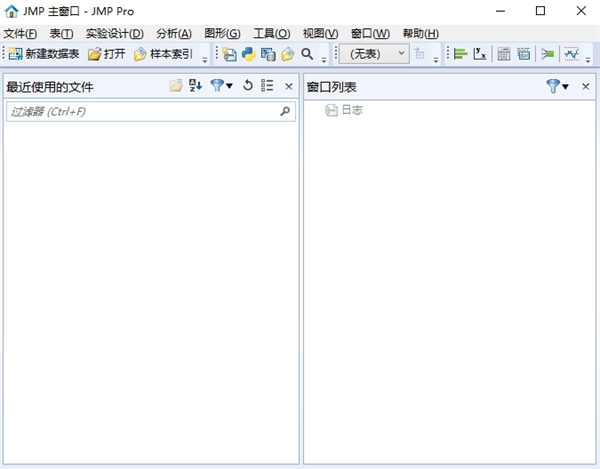This screenshot has width=600, height=469.
Task: Open the 帮助(H) menu
Action: click(x=421, y=34)
